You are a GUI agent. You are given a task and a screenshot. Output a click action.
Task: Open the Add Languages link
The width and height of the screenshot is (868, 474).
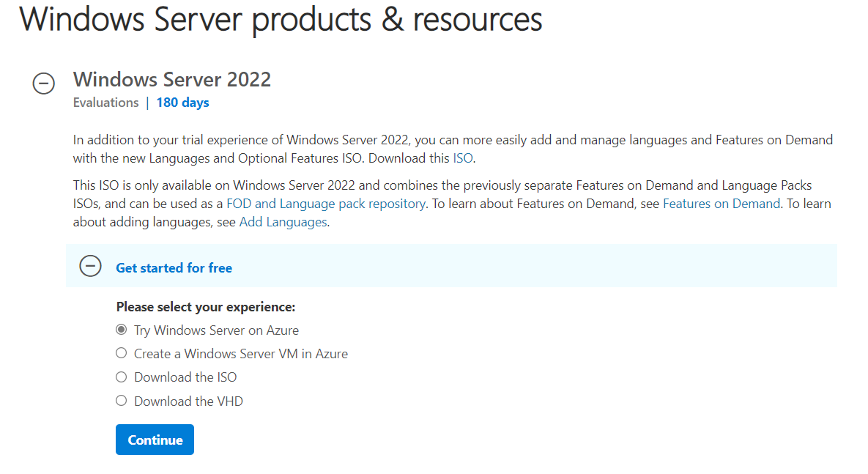point(283,222)
